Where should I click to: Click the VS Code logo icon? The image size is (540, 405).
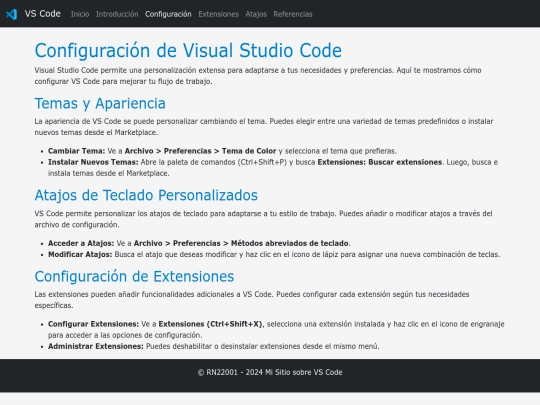(11, 14)
